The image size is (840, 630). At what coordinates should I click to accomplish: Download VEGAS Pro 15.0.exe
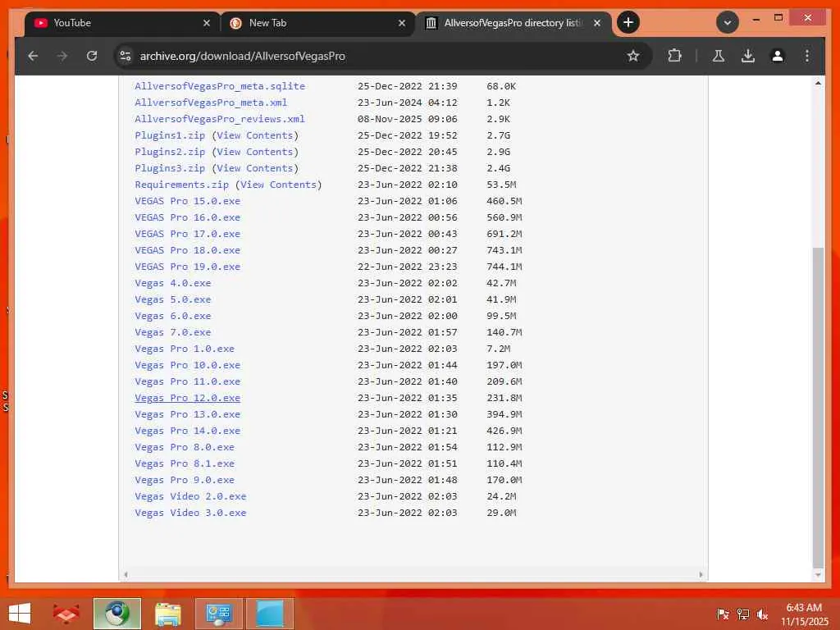(x=188, y=201)
